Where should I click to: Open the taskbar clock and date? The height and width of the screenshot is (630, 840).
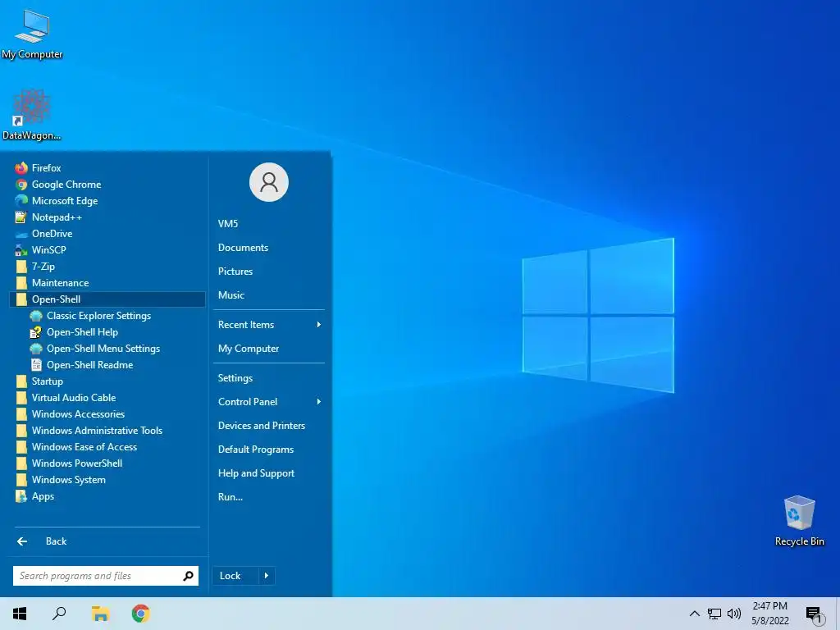[770, 614]
